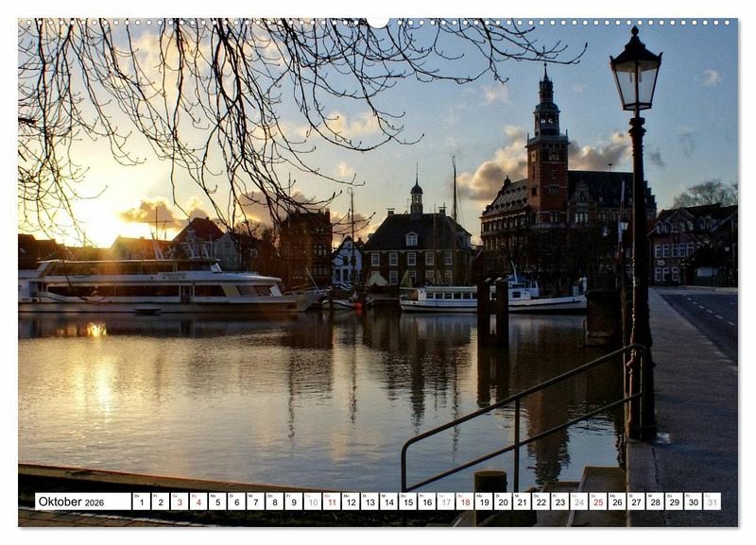756x545 pixels.
Task: Click the Oktober 2026 month label
Action: pyautogui.click(x=83, y=502)
